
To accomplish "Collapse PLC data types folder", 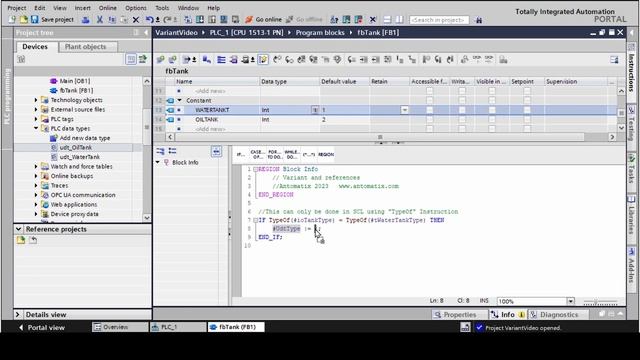I will [x=36, y=129].
